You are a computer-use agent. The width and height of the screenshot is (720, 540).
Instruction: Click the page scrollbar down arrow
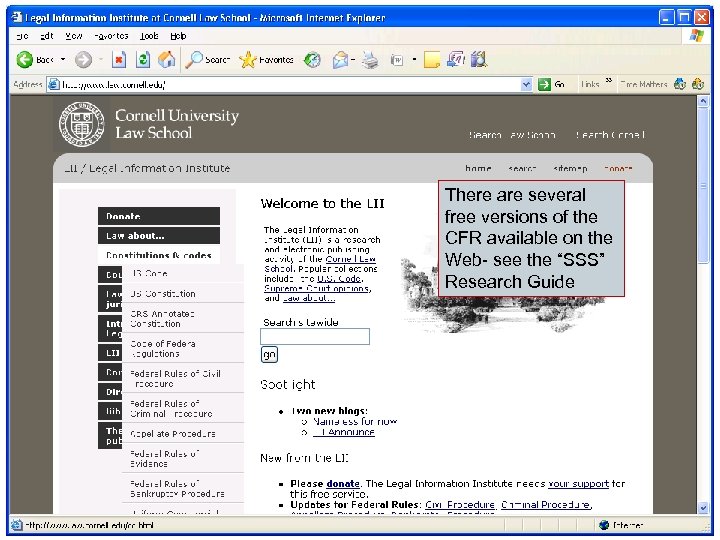click(x=703, y=508)
